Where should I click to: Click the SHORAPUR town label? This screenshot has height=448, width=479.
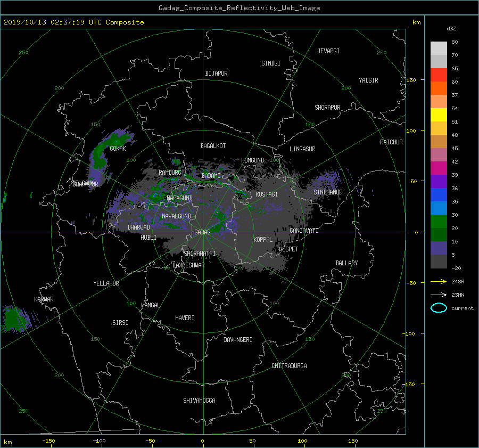click(327, 108)
